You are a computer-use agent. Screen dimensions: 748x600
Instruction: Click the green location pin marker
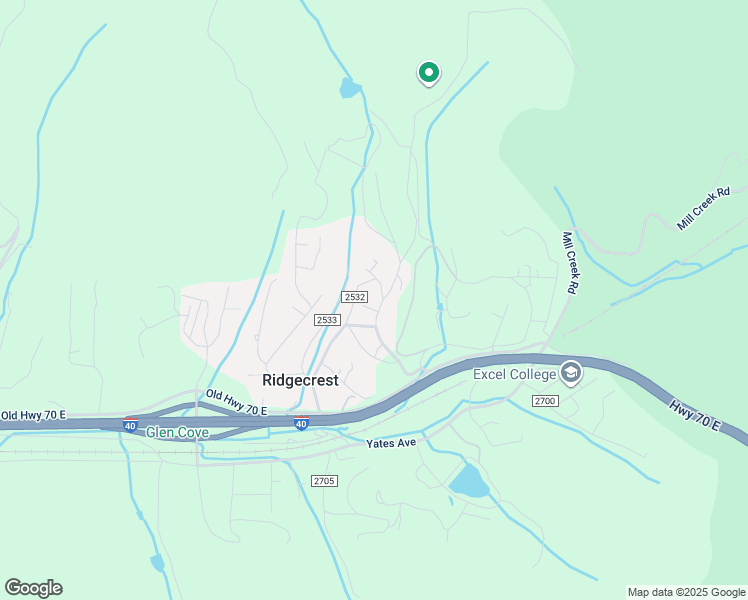point(429,73)
